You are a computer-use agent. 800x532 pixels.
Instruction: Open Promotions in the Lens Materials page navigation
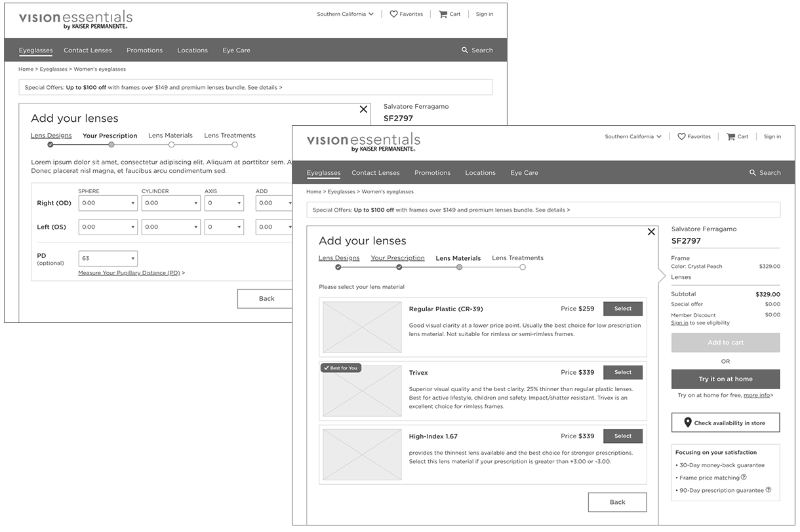432,173
